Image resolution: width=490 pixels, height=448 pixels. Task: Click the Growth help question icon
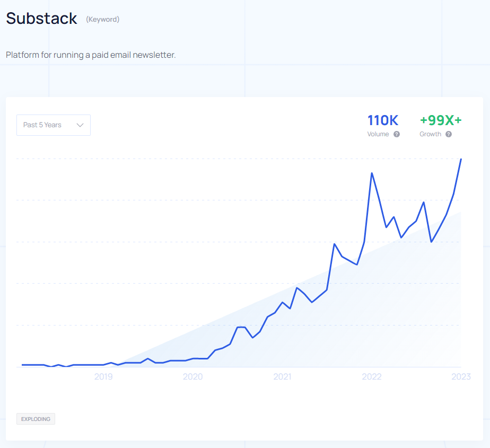(x=449, y=134)
